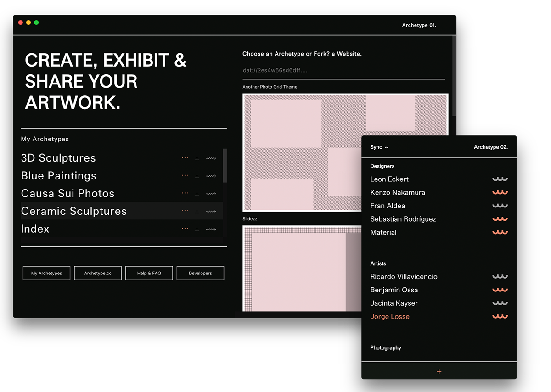This screenshot has height=392, width=551.
Task: Open three-dot menu for Ceramic Sculptures
Action: pos(185,211)
